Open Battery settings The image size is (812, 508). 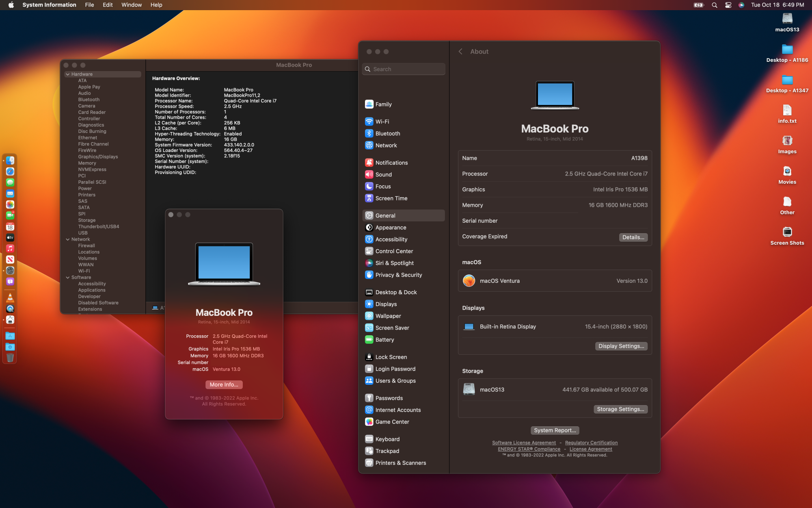click(x=384, y=340)
